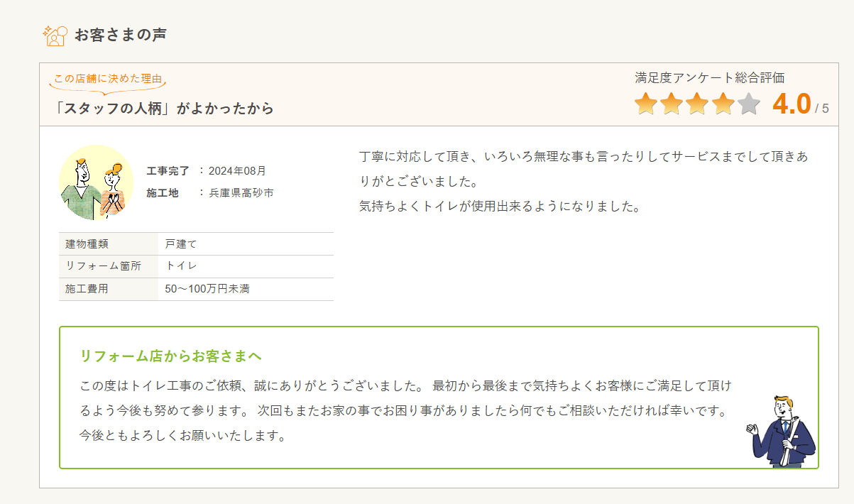Click the second gold rating star
The height and width of the screenshot is (504, 854).
[672, 104]
